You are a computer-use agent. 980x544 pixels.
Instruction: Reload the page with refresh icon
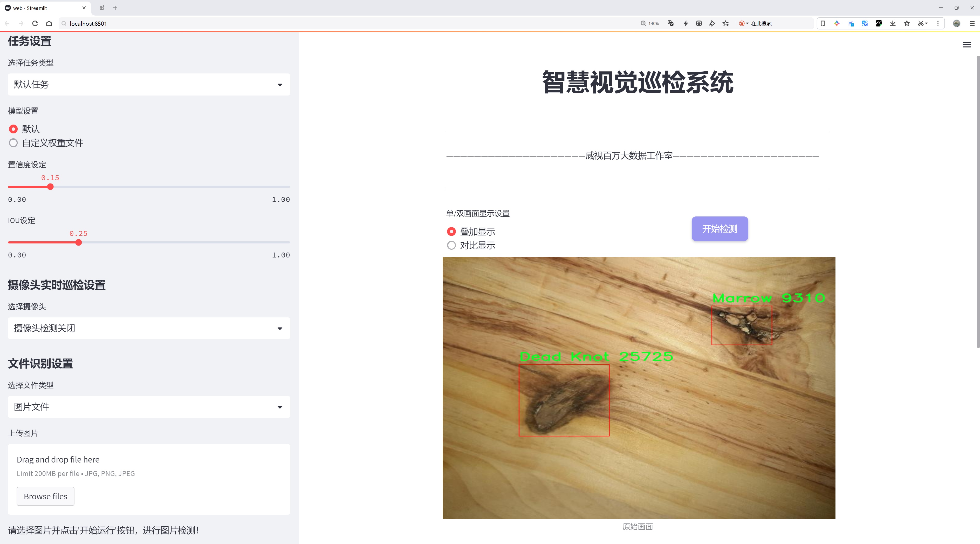pyautogui.click(x=35, y=24)
